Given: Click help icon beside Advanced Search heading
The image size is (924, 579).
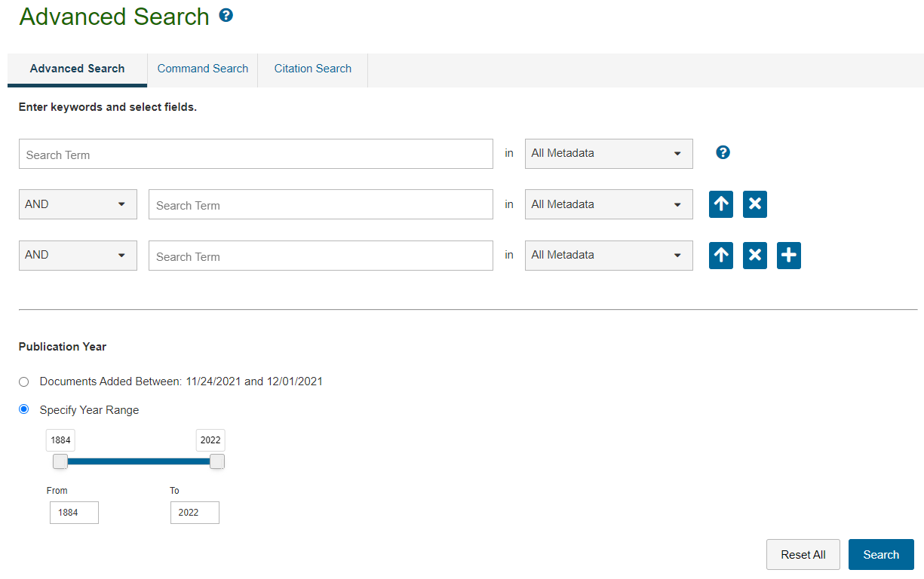Looking at the screenshot, I should (226, 15).
